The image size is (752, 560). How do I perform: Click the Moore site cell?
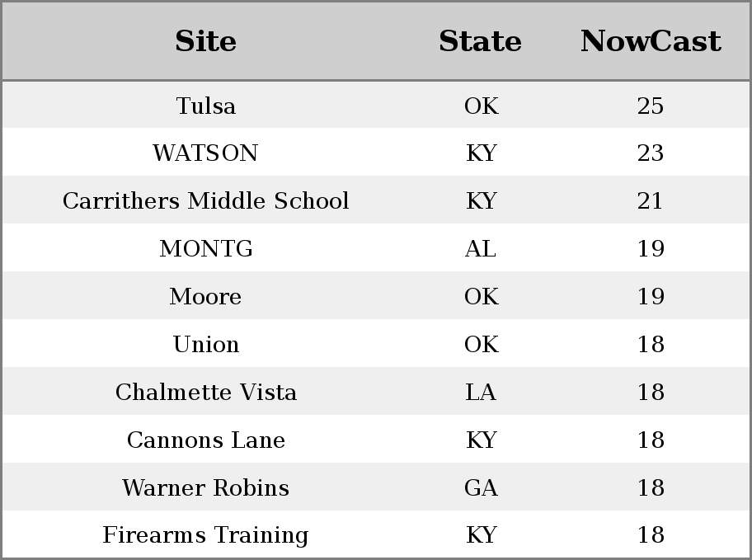(x=206, y=297)
